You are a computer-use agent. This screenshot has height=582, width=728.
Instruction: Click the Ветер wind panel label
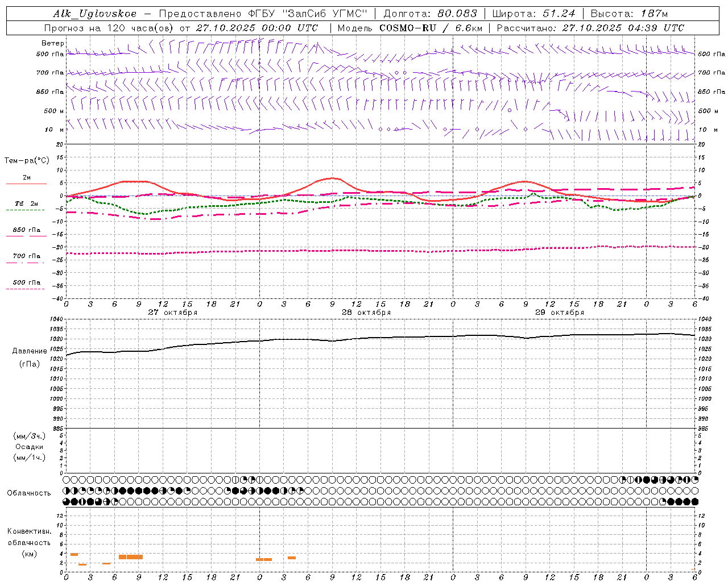(x=53, y=43)
